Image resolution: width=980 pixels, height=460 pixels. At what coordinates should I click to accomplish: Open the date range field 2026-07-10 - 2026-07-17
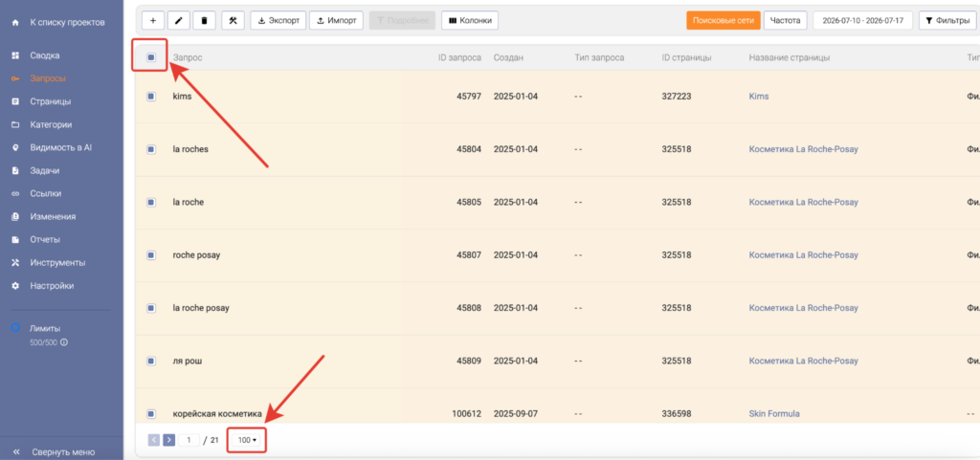pos(862,20)
